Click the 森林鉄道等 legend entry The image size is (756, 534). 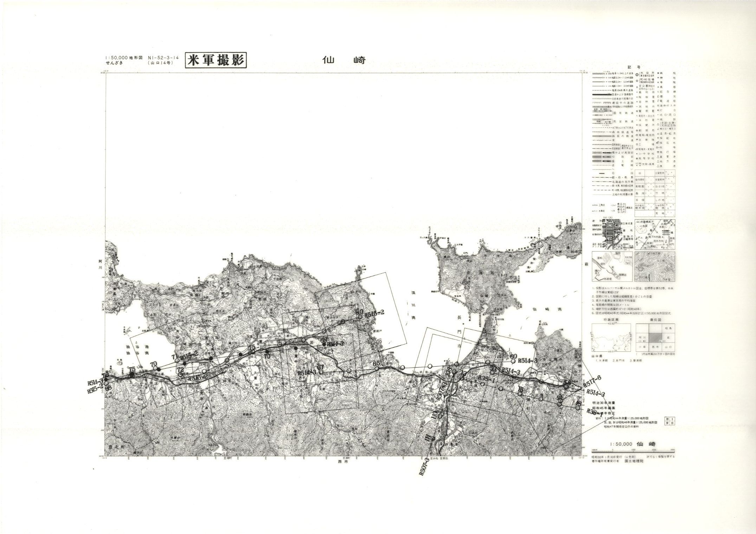tap(622, 132)
